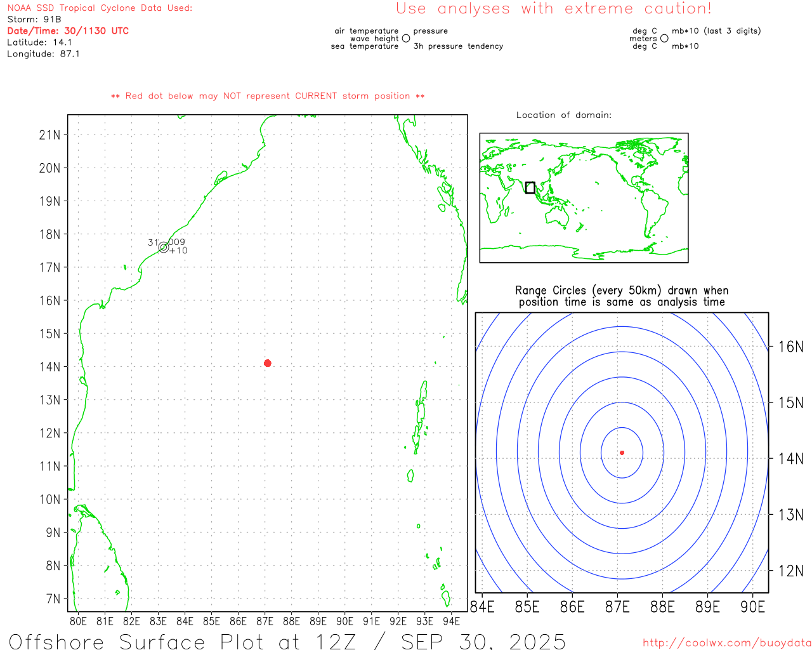
Task: Click the red dot disclaimer text above map
Action: click(268, 96)
